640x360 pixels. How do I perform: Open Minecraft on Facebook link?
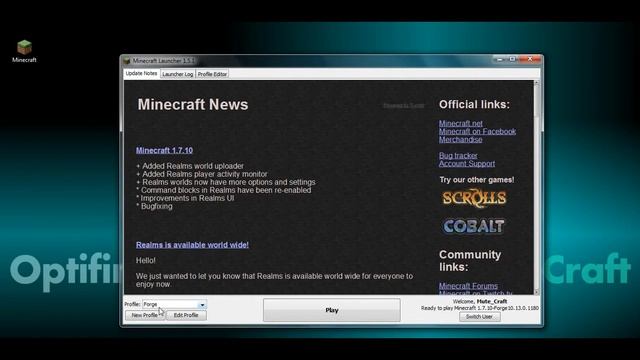[478, 131]
